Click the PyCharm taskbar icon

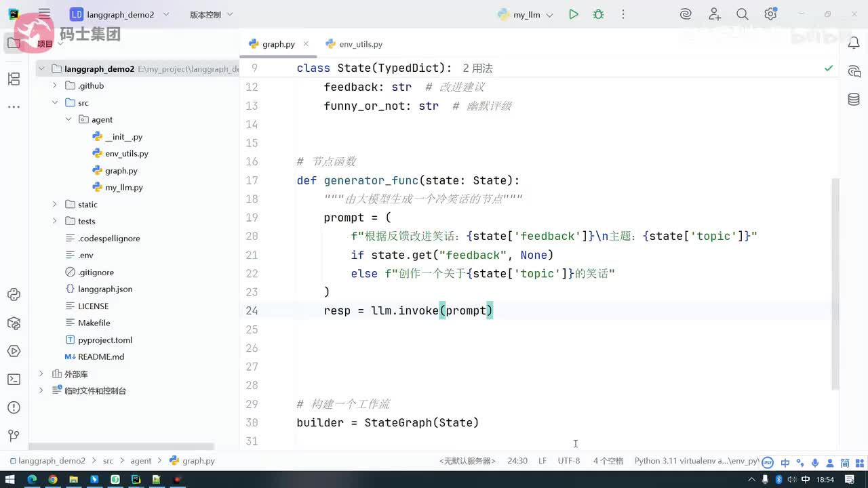click(x=136, y=480)
